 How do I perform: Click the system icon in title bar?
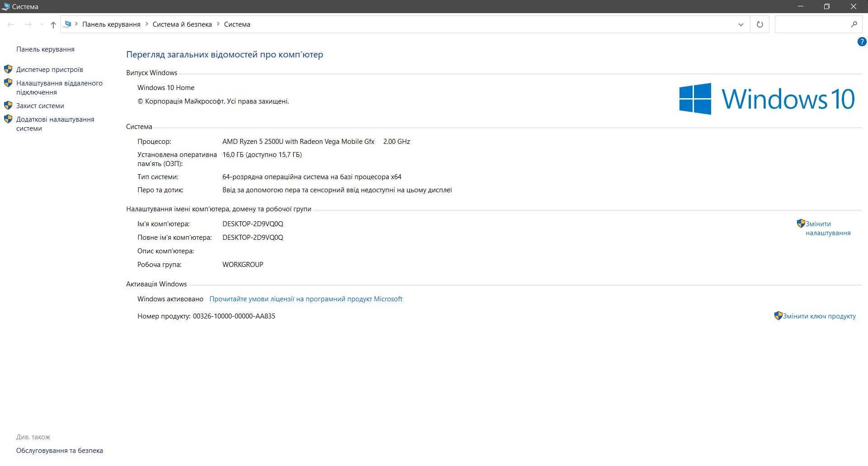6,6
